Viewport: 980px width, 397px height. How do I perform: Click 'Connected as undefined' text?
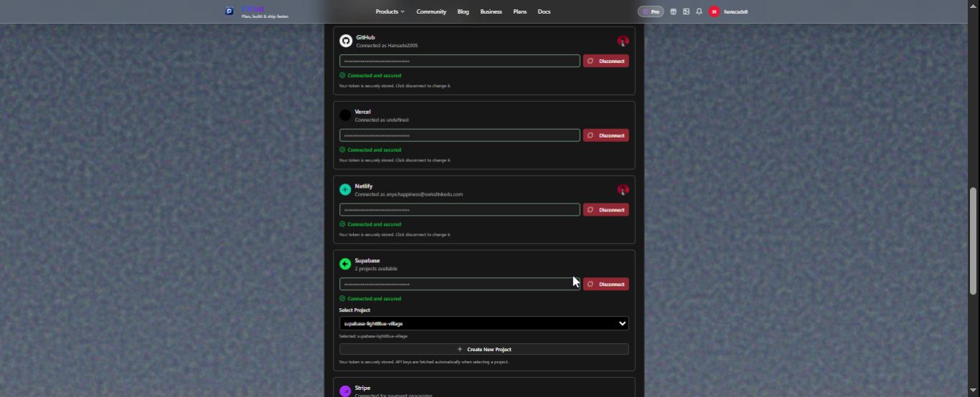382,120
